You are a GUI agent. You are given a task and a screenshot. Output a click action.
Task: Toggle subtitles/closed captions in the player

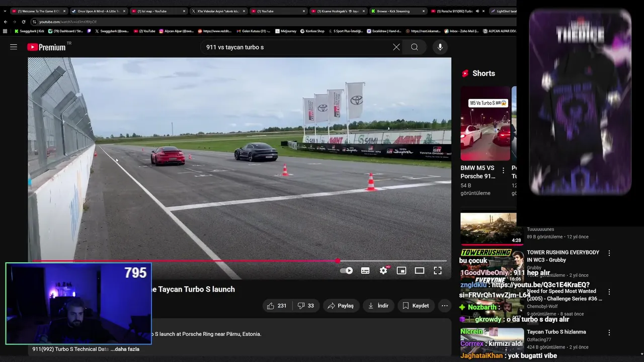(365, 270)
